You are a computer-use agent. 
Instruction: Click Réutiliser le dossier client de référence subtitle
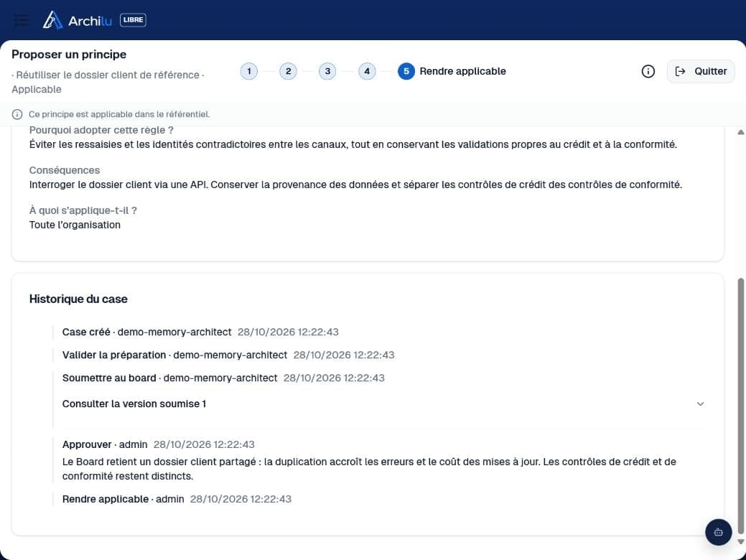(x=108, y=75)
